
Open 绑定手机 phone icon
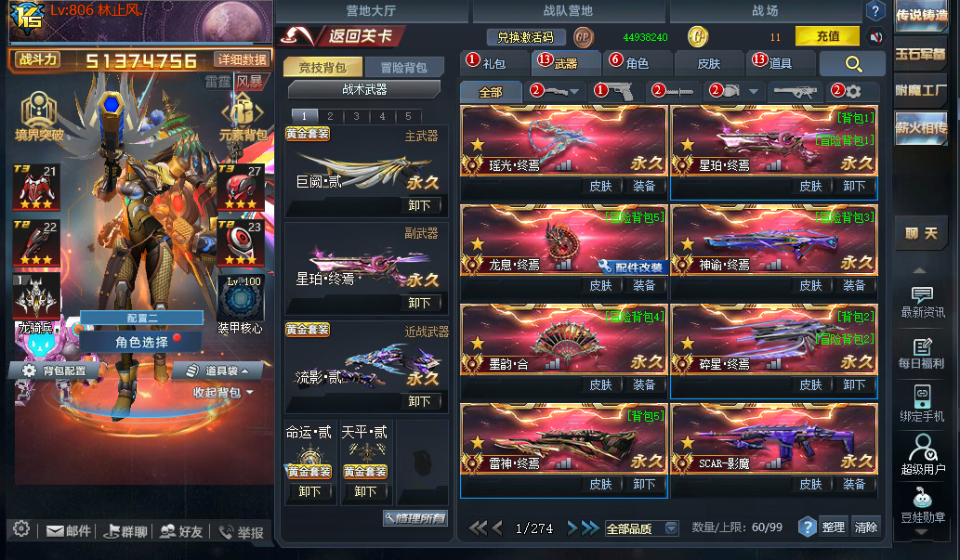(x=922, y=403)
